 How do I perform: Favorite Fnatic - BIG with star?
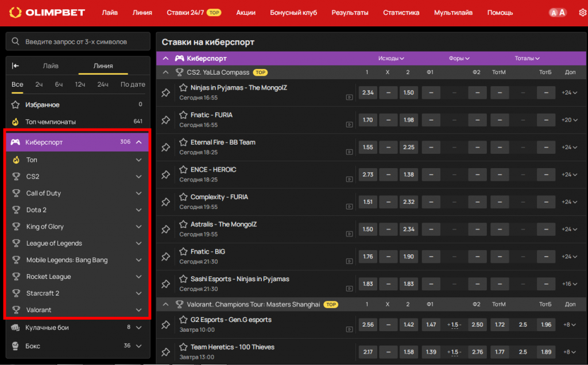(183, 252)
